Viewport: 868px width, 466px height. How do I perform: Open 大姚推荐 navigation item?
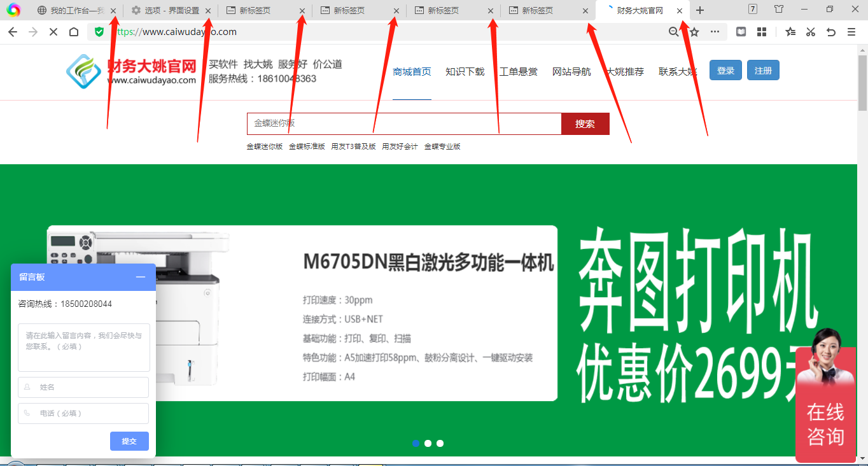(x=624, y=72)
